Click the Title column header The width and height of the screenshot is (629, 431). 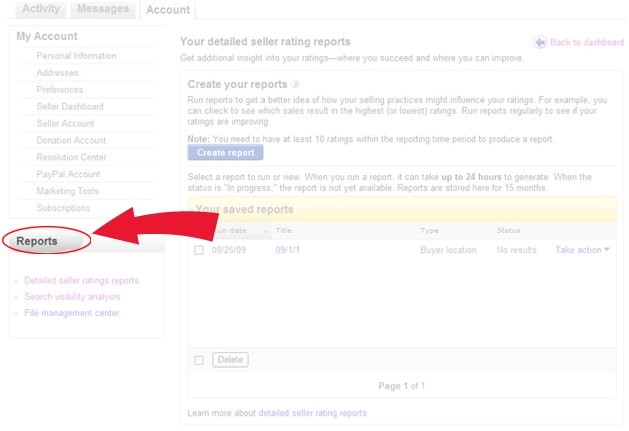click(x=284, y=230)
